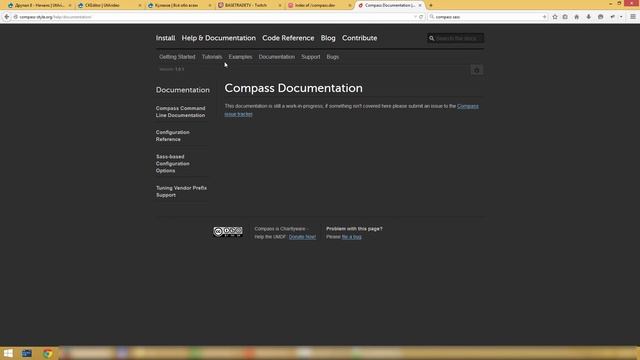Go to the Support subnav link
This screenshot has height=360, width=640.
[311, 57]
